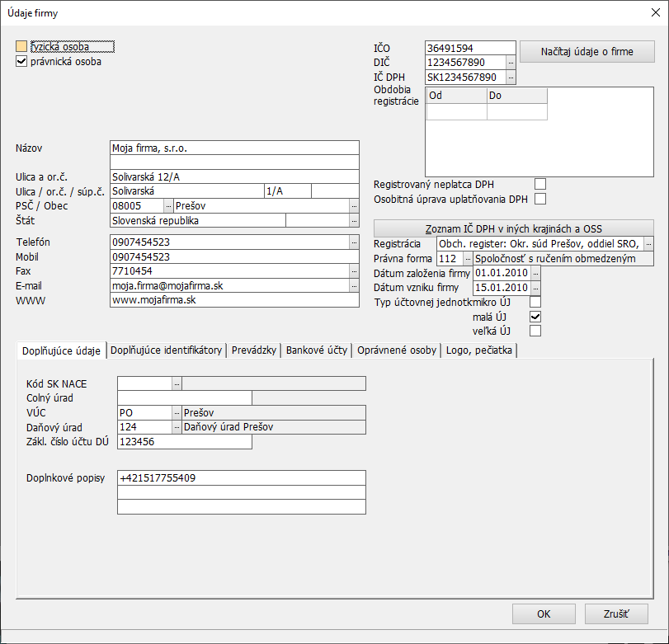The width and height of the screenshot is (669, 644).
Task: Open Právna forma code selection list
Action: (x=469, y=259)
